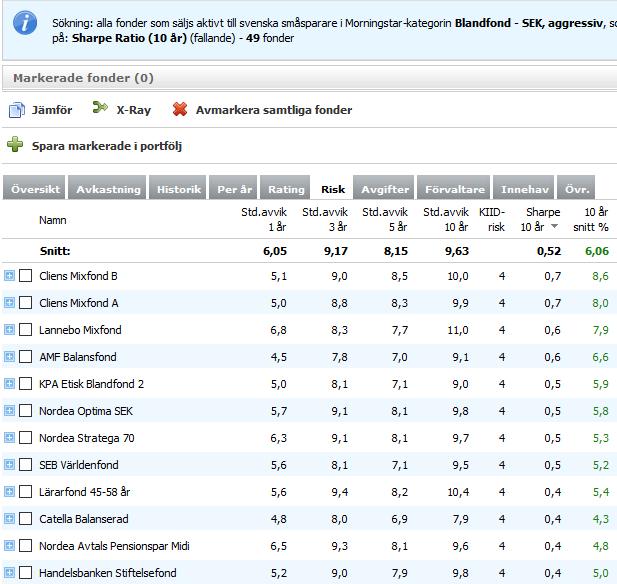Viewport: 617px width, 584px height.
Task: Expand the Handelsbanken Stiftelsefond row
Action: pyautogui.click(x=9, y=573)
